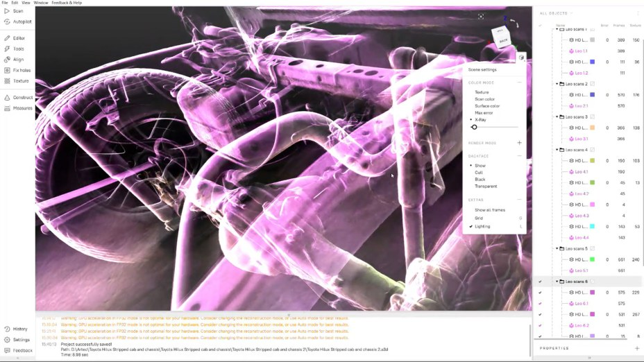Viewport: 644px width, 362px height.
Task: Select the Align tool icon
Action: (6, 60)
